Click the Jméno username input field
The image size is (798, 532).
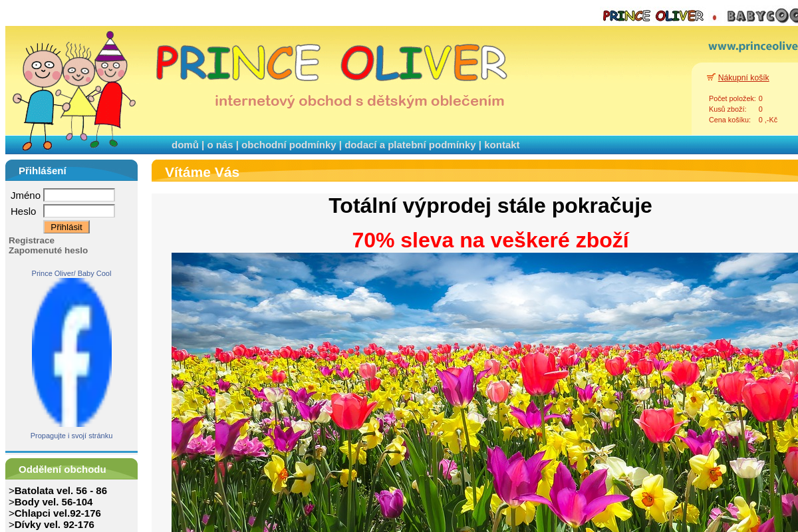(78, 195)
